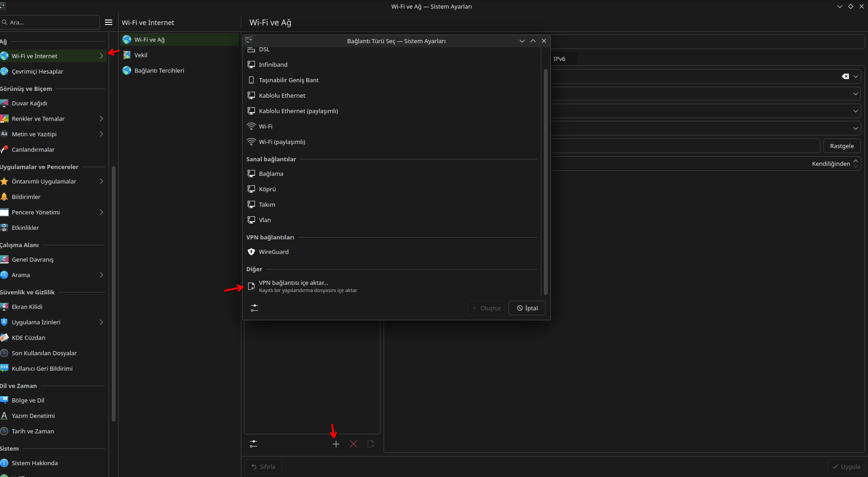The width and height of the screenshot is (868, 477).
Task: Open Tarih ve Zaman settings
Action: [x=53, y=431]
